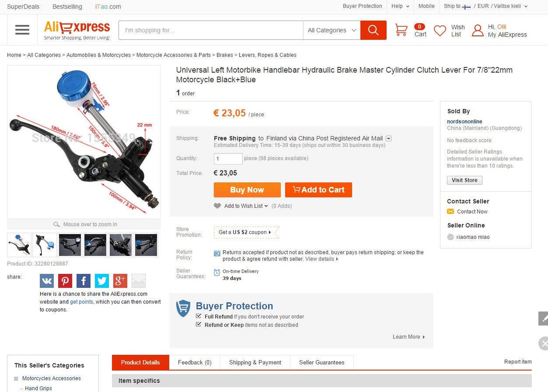
Task: Click the Buy Now button
Action: pyautogui.click(x=247, y=190)
